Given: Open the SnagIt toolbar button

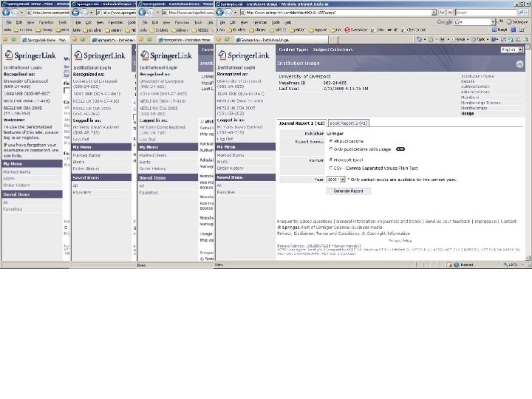Looking at the screenshot, I should 499,30.
